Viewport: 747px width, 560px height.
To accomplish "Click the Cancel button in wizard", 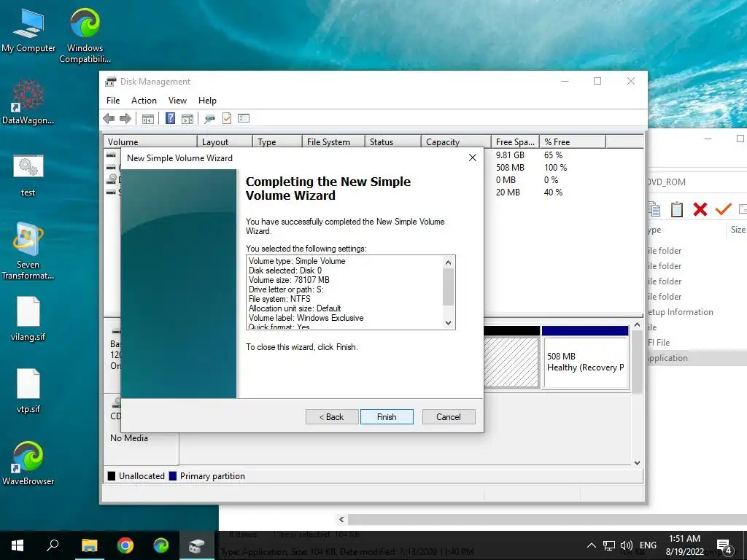I will coord(449,416).
